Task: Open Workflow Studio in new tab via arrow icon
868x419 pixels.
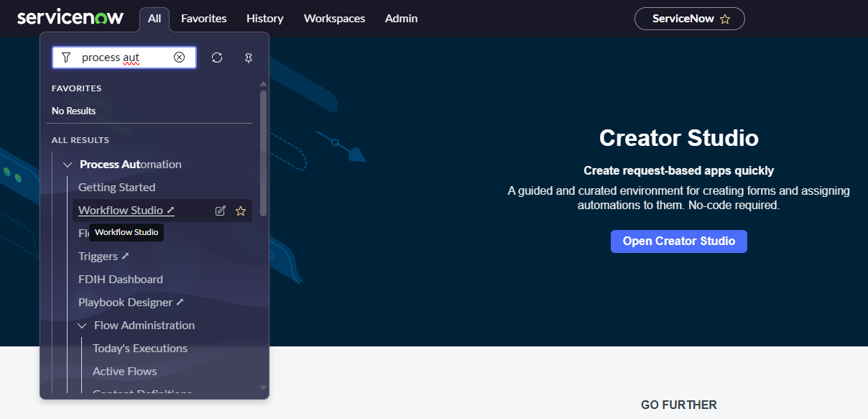Action: point(170,210)
